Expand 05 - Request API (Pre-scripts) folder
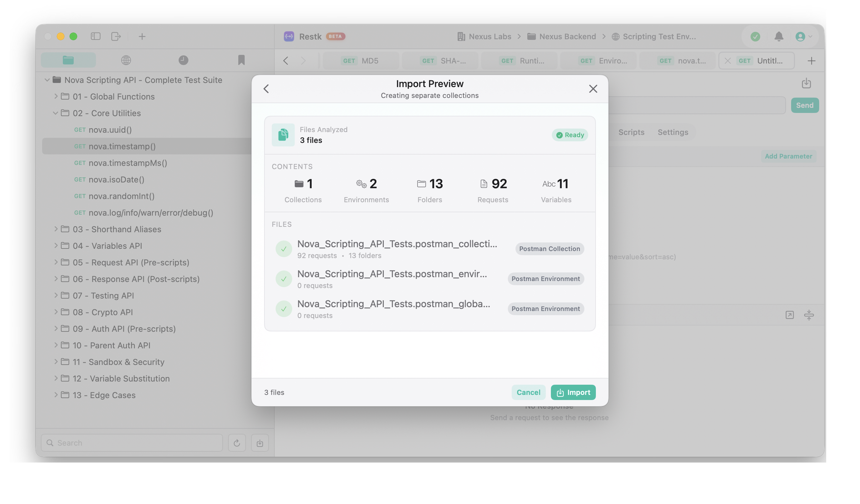Screen dimensions: 860x504 56,262
